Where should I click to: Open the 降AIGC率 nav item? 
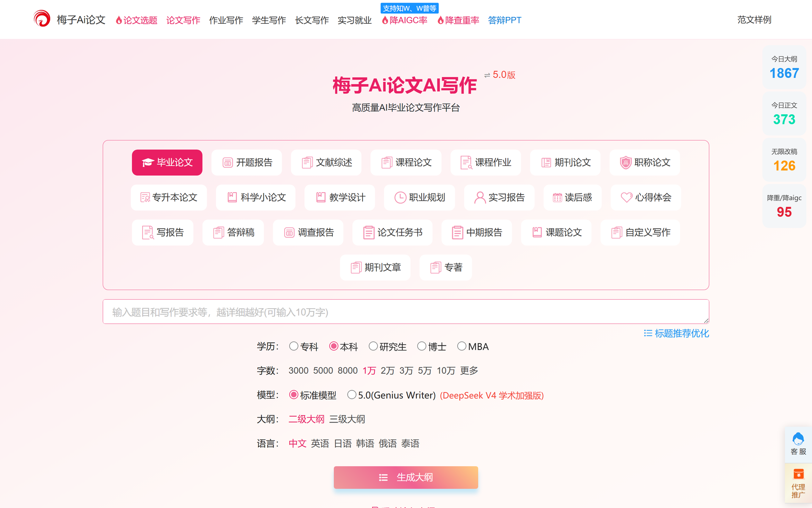coord(404,20)
